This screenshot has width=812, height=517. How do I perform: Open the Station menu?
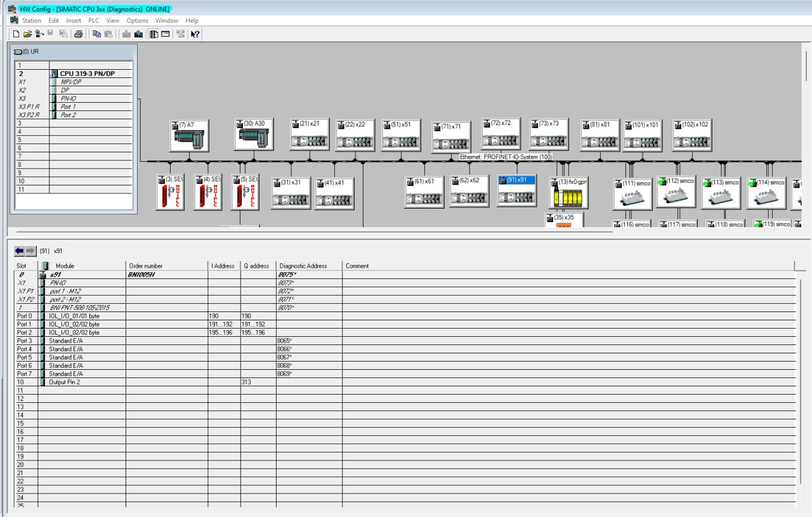(32, 20)
